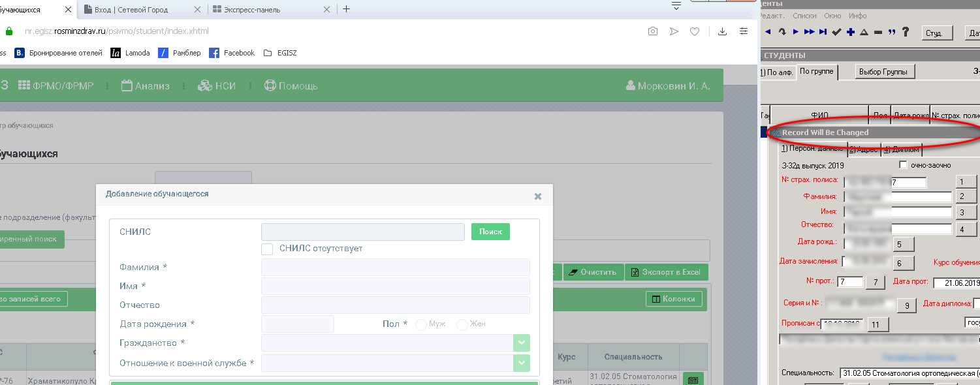Click the question mark help icon
Screen dimensions: 980x385
(906, 32)
